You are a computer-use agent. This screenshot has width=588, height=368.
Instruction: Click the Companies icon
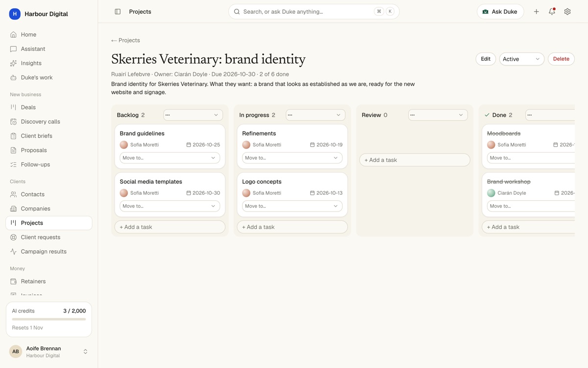[x=13, y=209]
